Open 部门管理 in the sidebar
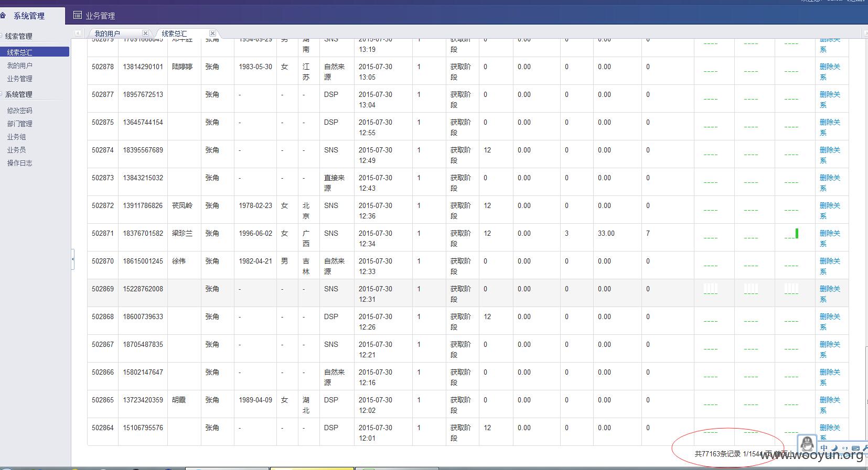 19,124
